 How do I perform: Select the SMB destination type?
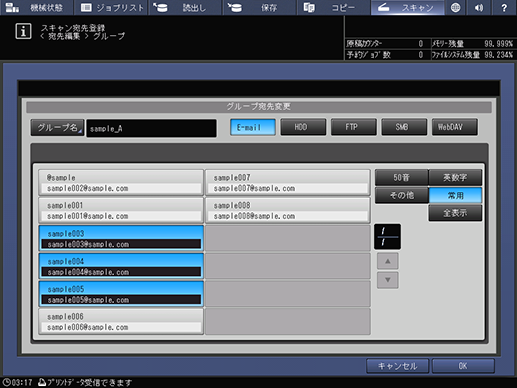click(404, 127)
